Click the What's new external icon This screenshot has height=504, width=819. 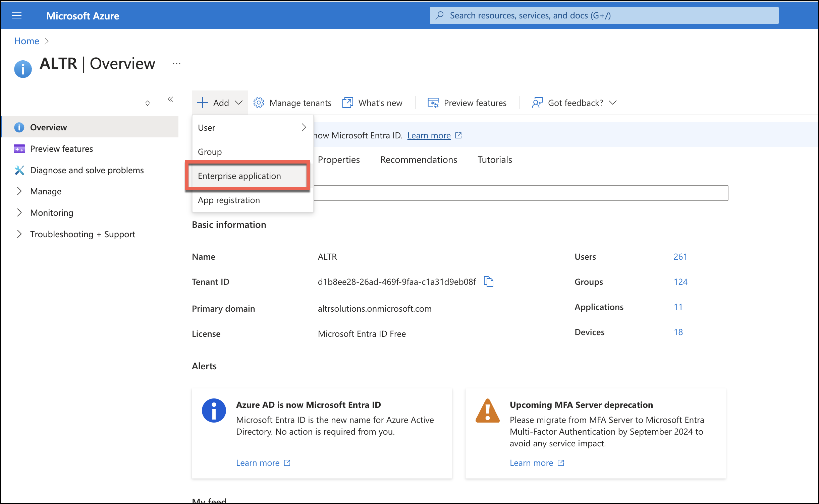[347, 103]
